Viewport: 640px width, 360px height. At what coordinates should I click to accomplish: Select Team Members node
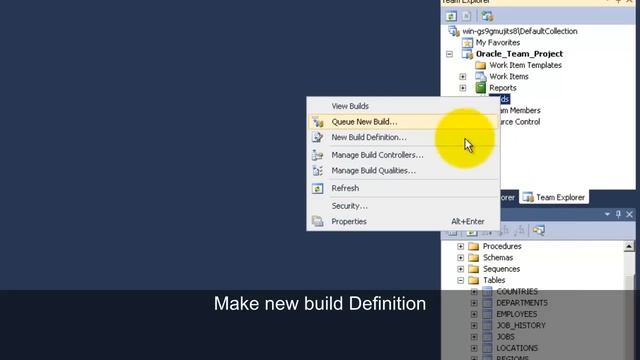tap(520, 111)
